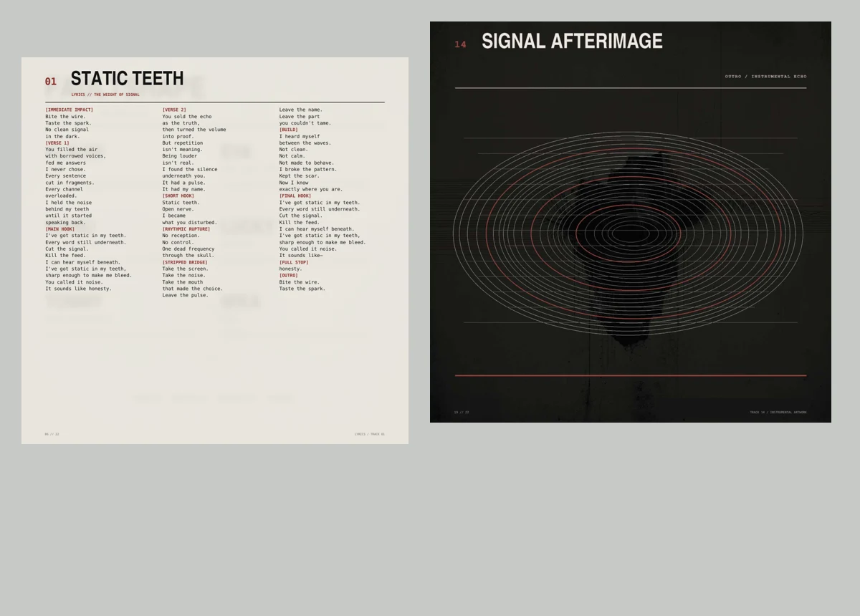Viewport: 860px width, 616px height.
Task: Click the line 'You filled the air'
Action: tap(72, 150)
